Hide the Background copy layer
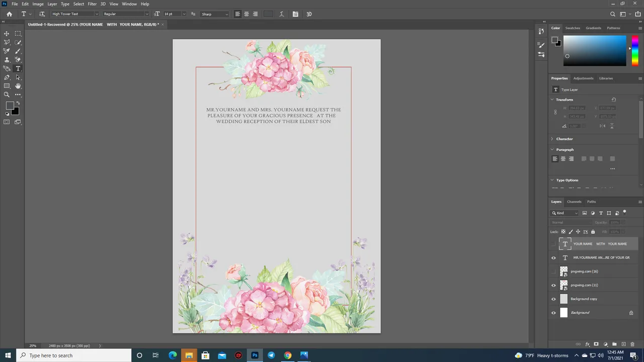Viewport: 644px width, 362px height. (x=553, y=299)
